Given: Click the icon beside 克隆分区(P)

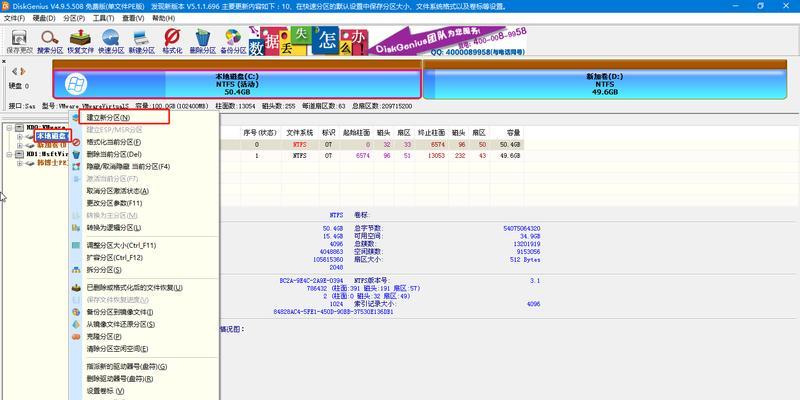Looking at the screenshot, I should 76,337.
